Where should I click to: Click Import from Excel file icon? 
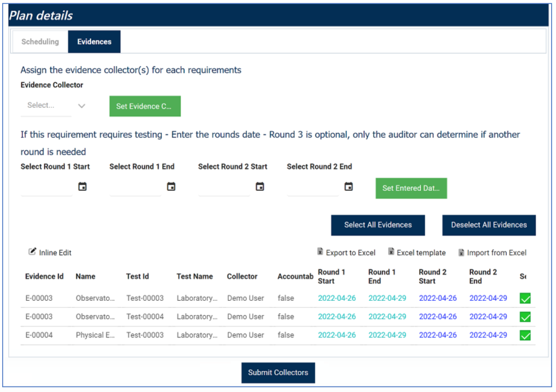pos(461,252)
